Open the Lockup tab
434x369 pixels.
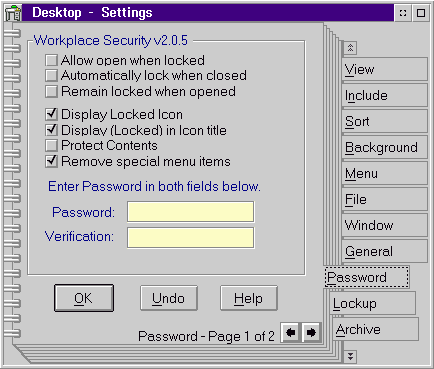click(x=373, y=303)
